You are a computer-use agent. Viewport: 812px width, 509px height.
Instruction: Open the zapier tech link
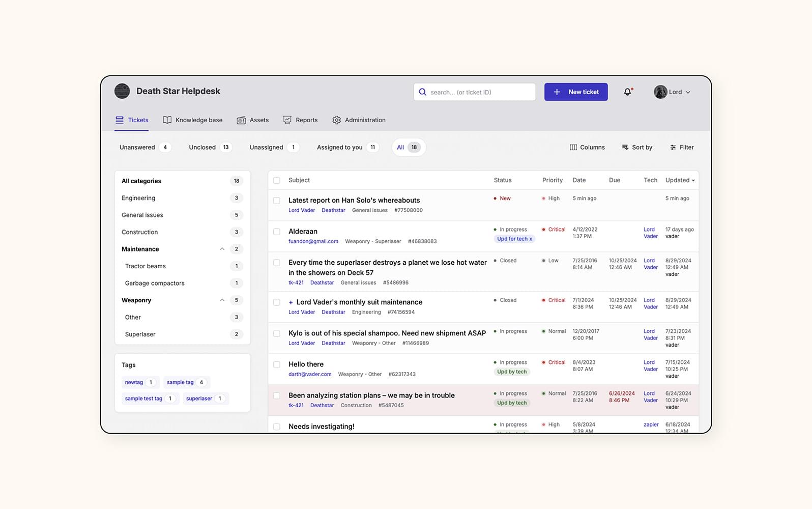click(651, 425)
